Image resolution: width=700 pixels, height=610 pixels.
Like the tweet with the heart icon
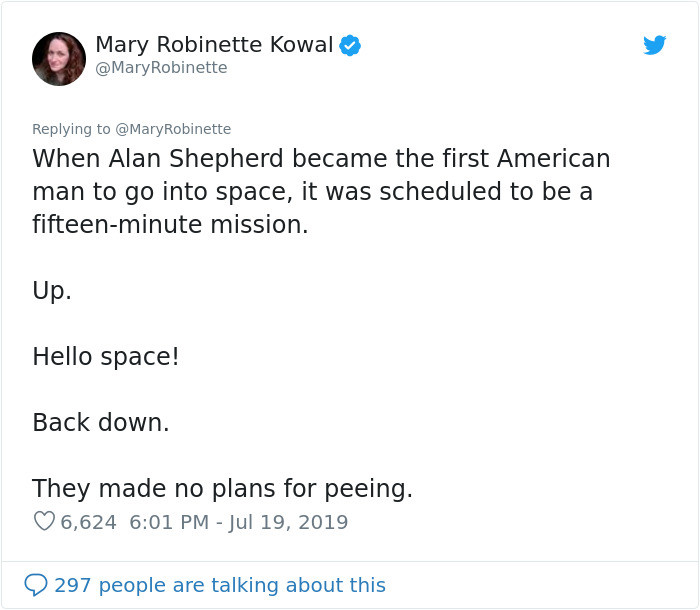tap(44, 522)
